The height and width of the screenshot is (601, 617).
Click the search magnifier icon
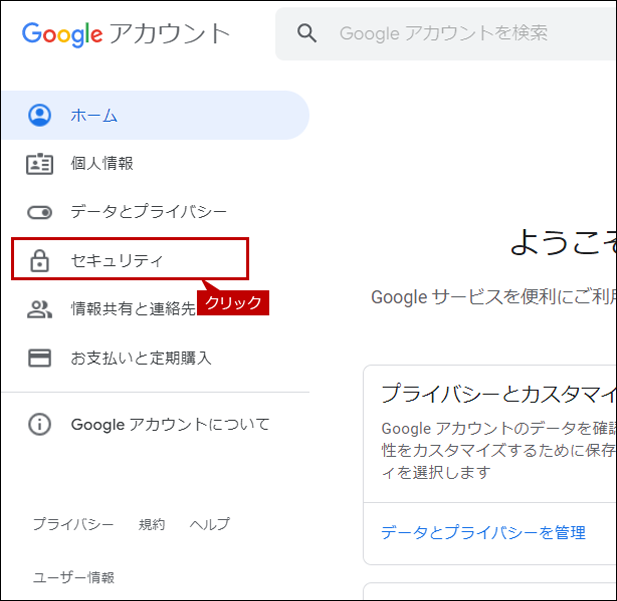pyautogui.click(x=307, y=33)
